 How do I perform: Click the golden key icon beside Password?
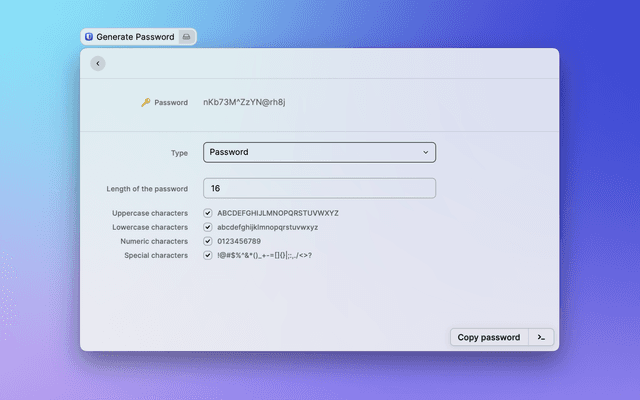145,102
